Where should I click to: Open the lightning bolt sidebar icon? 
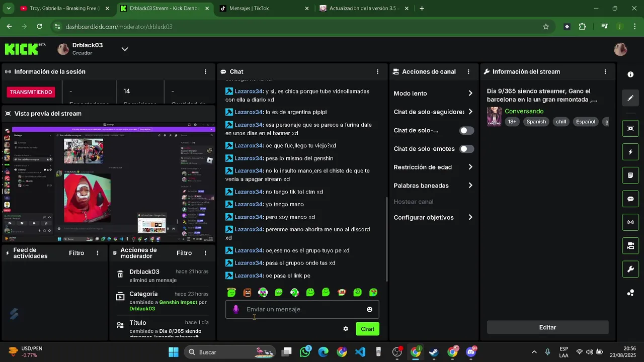click(x=630, y=152)
